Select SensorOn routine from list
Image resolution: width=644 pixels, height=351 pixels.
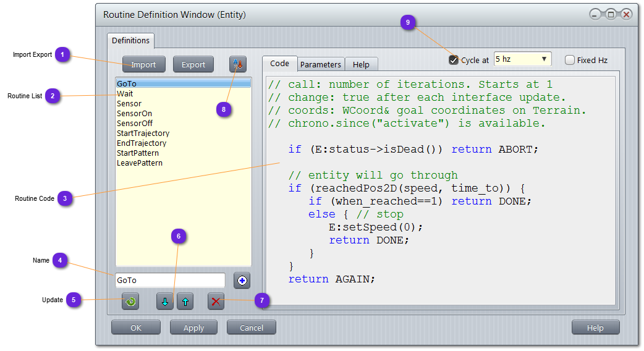(134, 114)
